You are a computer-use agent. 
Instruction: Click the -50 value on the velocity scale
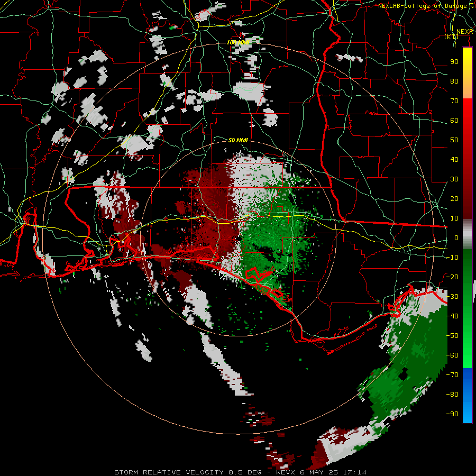pyautogui.click(x=452, y=336)
